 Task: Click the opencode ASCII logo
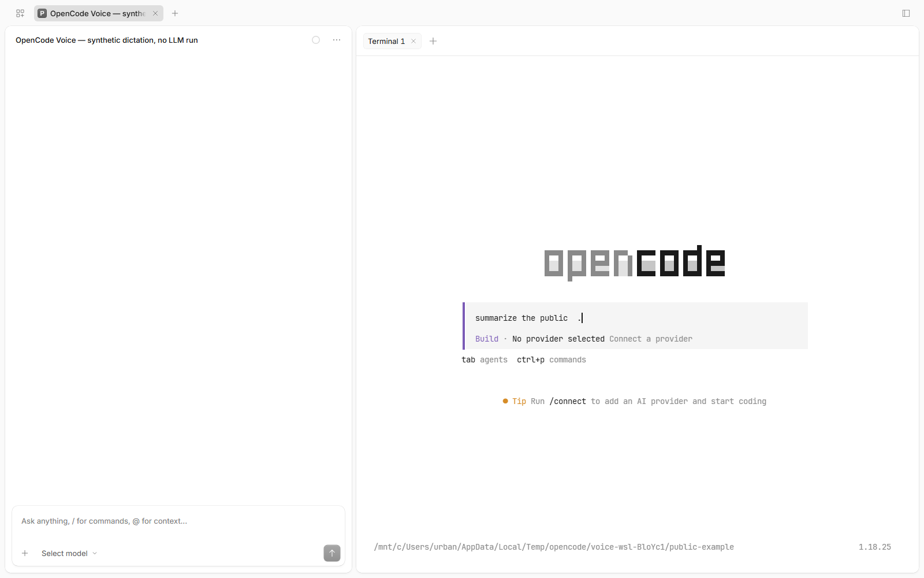click(635, 262)
